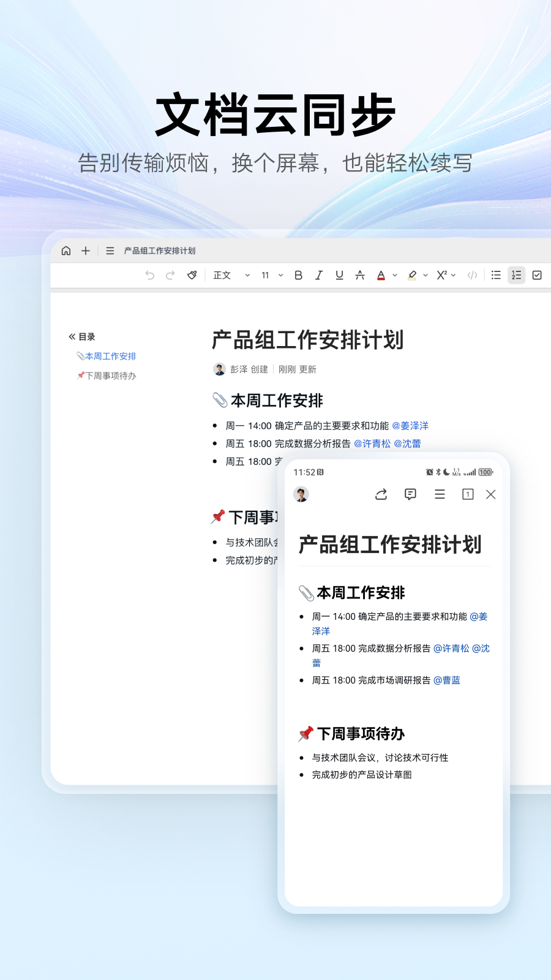Image resolution: width=551 pixels, height=980 pixels.
Task: Tap the phone signal strength icon
Action: pyautogui.click(x=470, y=472)
